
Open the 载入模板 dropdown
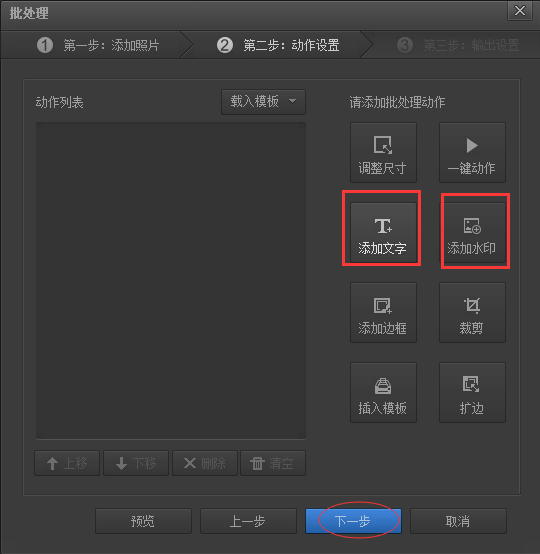pos(263,102)
